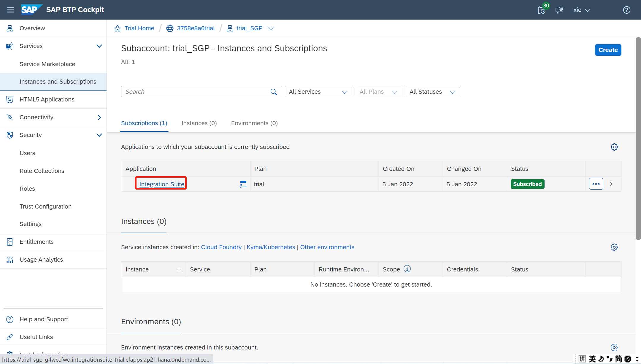Image resolution: width=641 pixels, height=364 pixels.
Task: Expand Integration Suite row details arrow
Action: pos(611,184)
